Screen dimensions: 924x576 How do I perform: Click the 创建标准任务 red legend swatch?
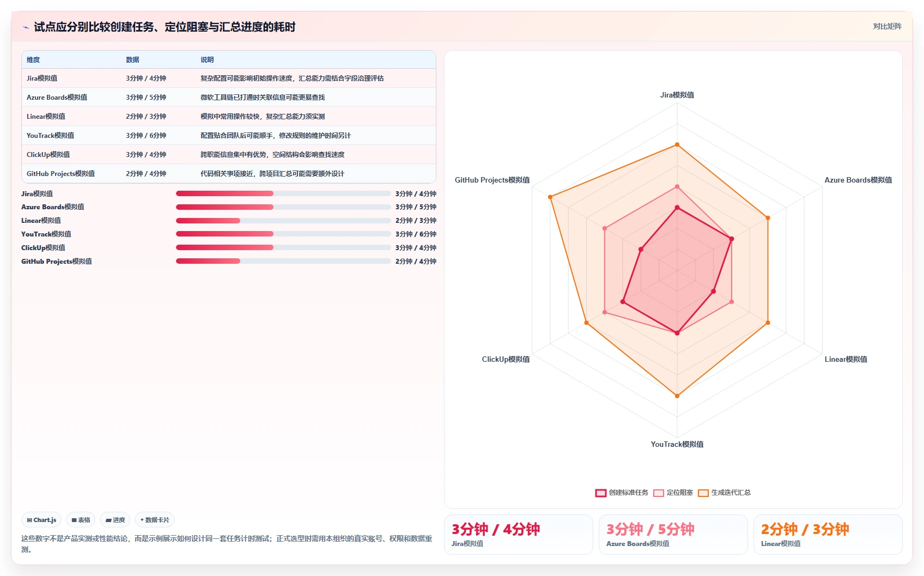(601, 493)
